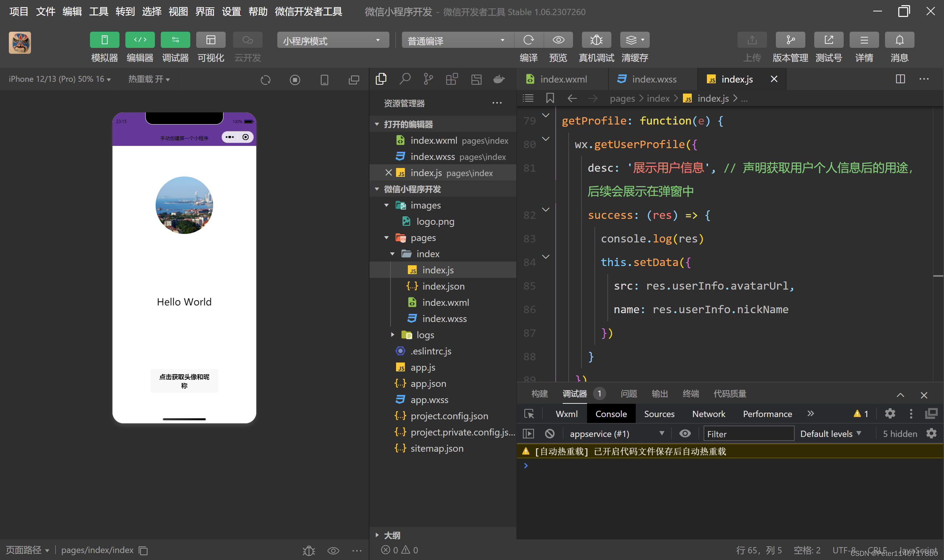
Task: Click the 点击获取头像和昵称 button in the simulator
Action: coord(184,381)
